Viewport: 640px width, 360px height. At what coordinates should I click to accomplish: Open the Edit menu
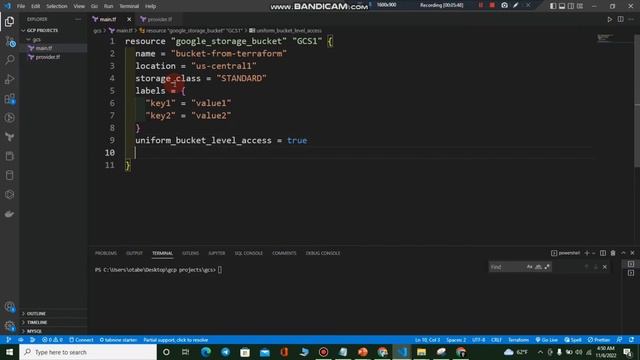click(36, 6)
